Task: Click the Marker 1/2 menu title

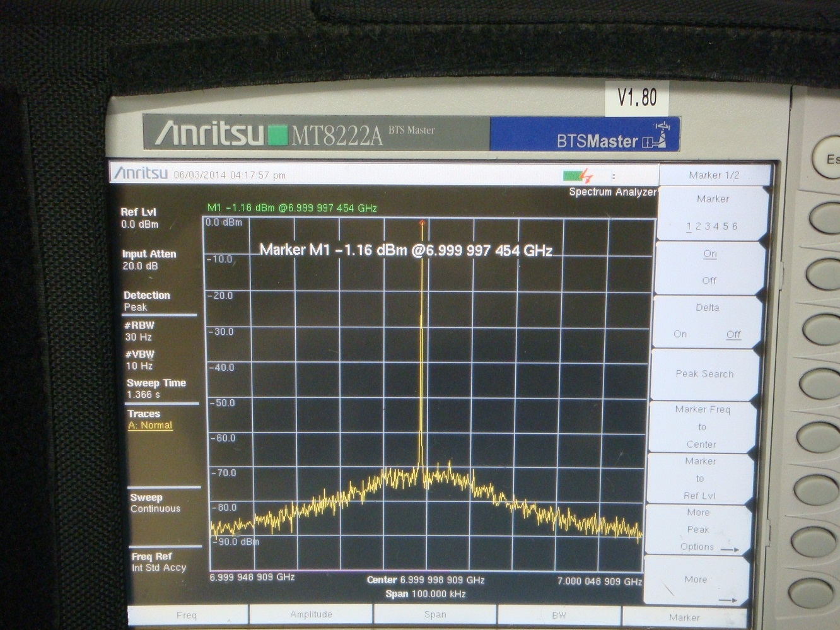Action: pos(715,175)
